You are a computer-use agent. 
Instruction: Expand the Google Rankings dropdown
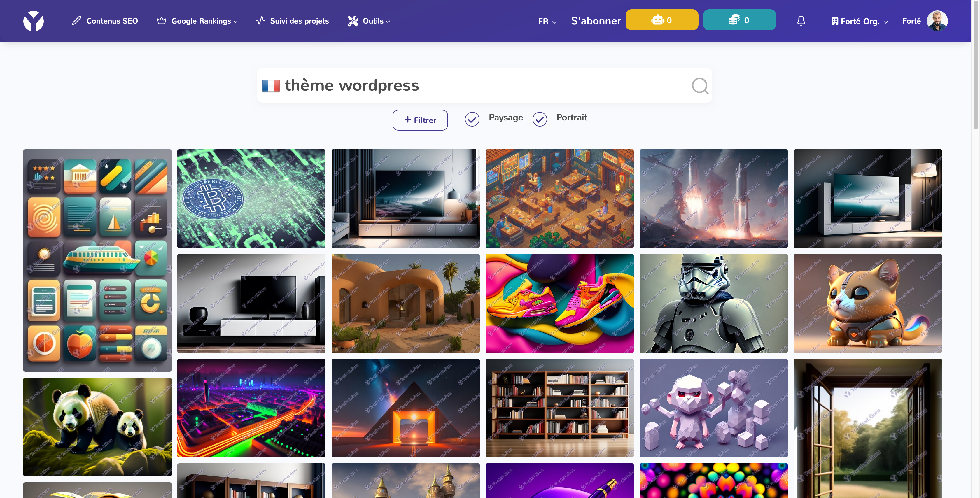tap(204, 21)
